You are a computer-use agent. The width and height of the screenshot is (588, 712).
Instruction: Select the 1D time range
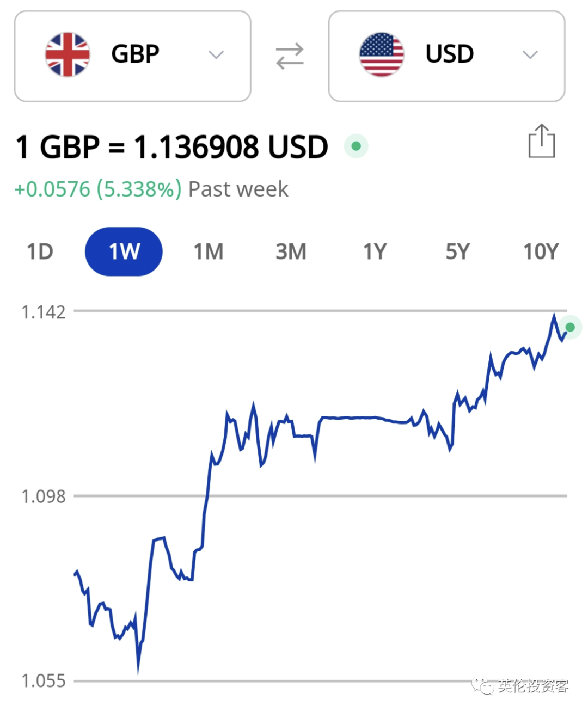tap(40, 251)
